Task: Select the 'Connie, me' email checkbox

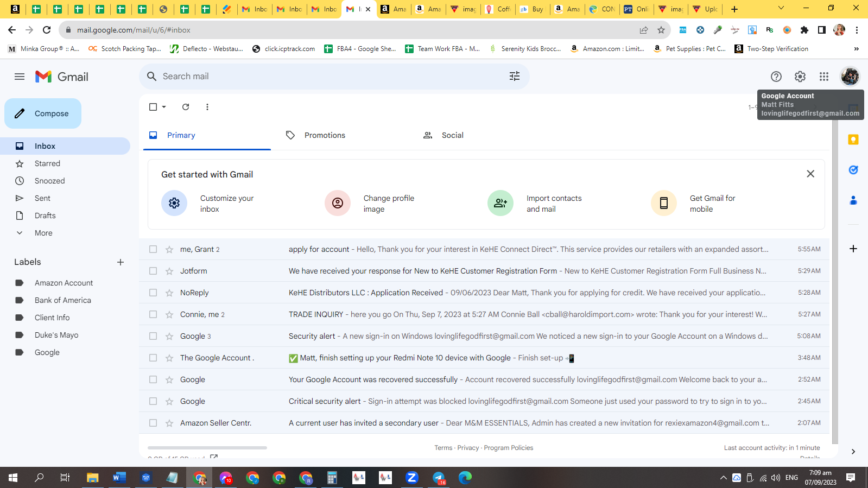Action: pyautogui.click(x=153, y=314)
